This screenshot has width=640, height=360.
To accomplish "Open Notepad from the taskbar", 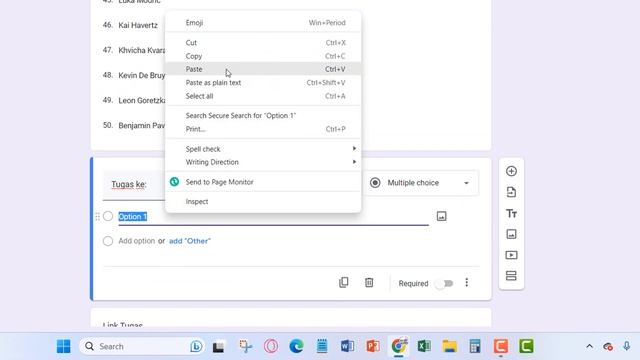I will coord(322,346).
